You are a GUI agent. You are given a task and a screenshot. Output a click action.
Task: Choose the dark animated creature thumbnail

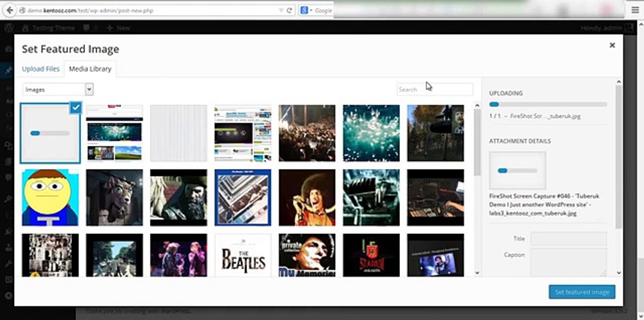point(114,197)
